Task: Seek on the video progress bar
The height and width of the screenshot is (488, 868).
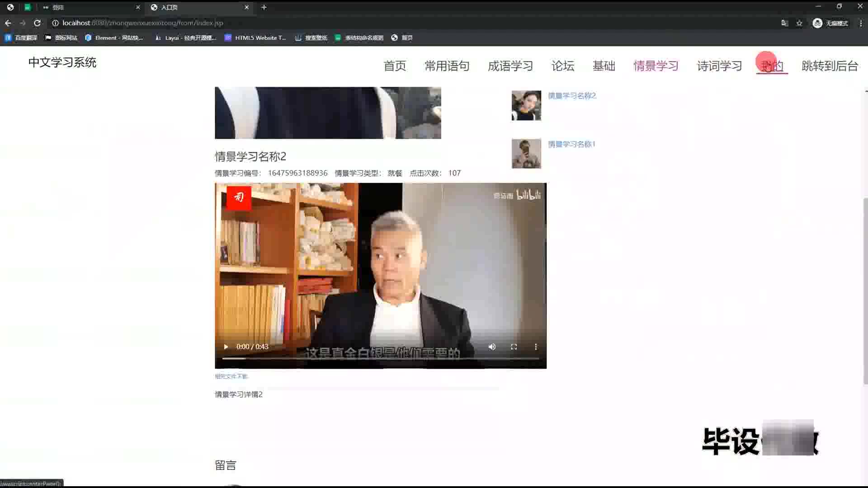Action: [380, 358]
